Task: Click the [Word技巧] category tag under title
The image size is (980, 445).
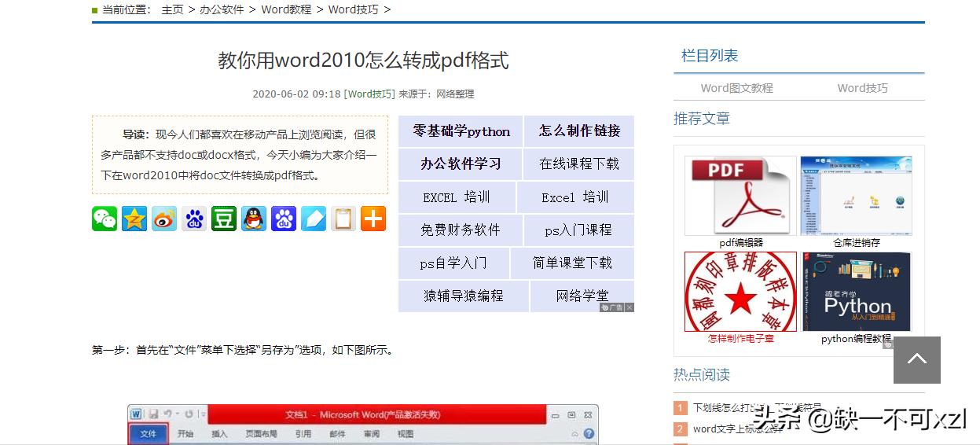Action: [x=369, y=94]
